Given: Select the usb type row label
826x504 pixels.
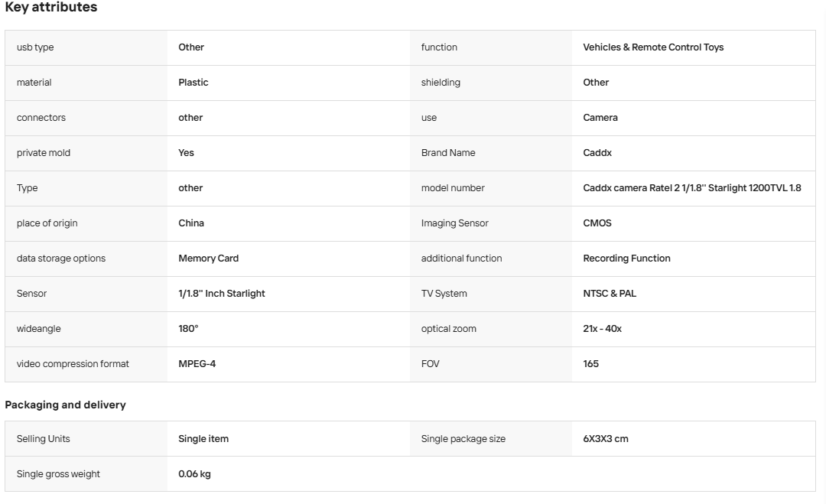Looking at the screenshot, I should click(34, 47).
